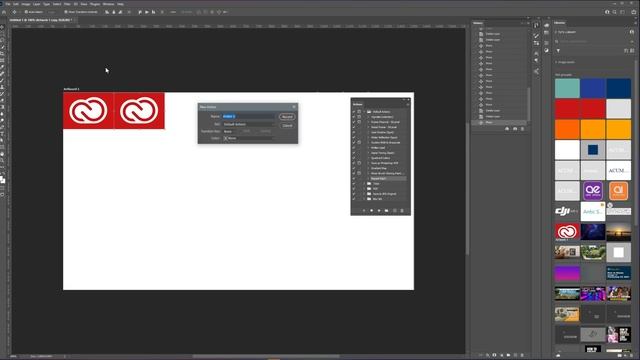
Task: Toggle the Quadrant Colors action checkmark
Action: (x=354, y=158)
